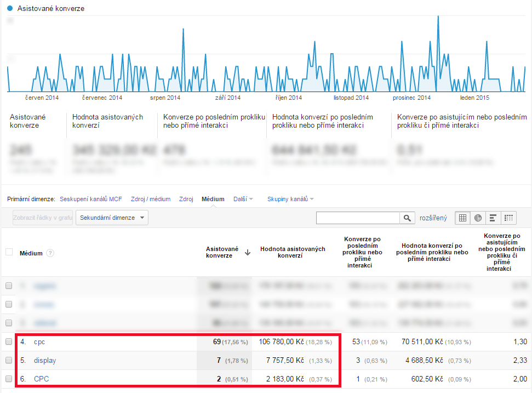
Task: Expand the Další dimension dropdown
Action: coord(243,199)
